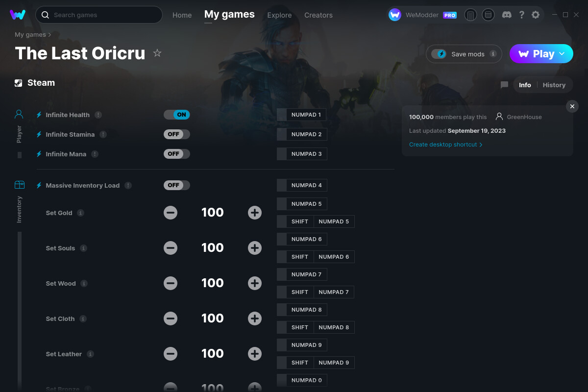This screenshot has width=588, height=392.
Task: Open the comments chat icon
Action: [x=504, y=85]
